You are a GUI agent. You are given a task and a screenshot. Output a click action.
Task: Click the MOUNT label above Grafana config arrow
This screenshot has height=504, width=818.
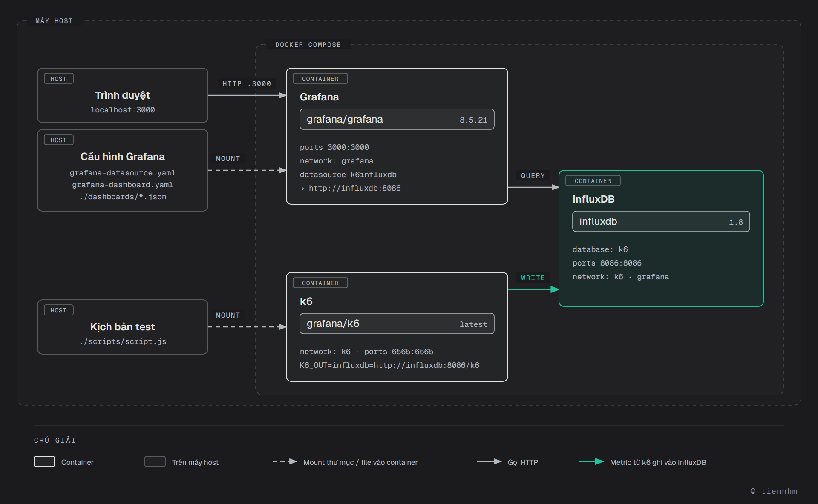[x=228, y=159]
